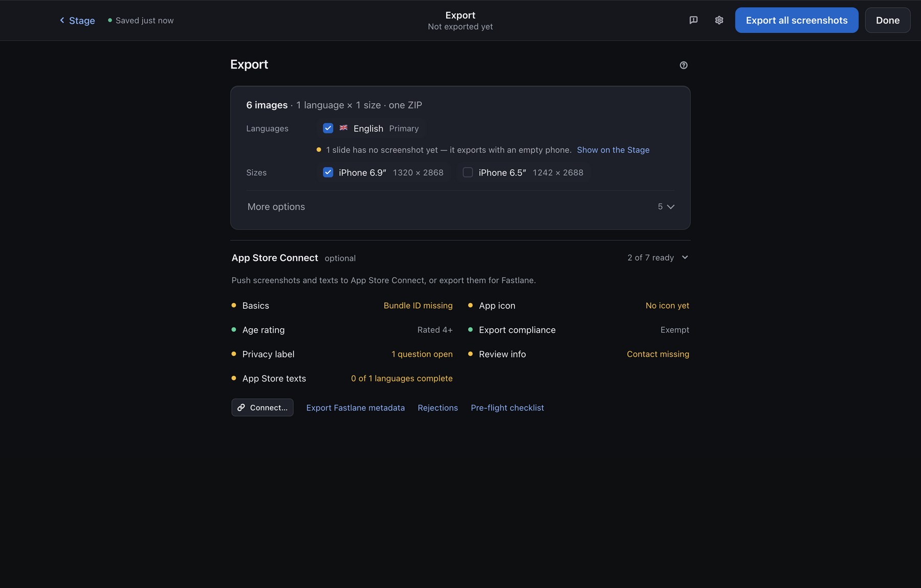Click the help question-mark icon beside Export
921x588 pixels.
pyautogui.click(x=684, y=65)
